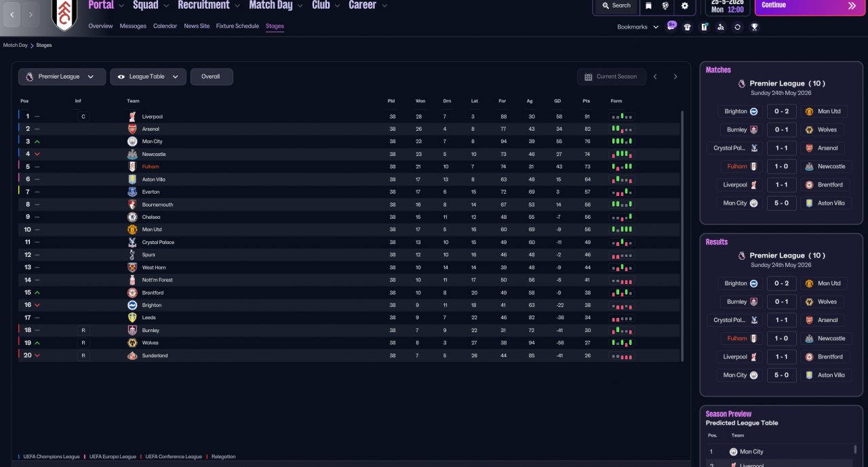
Task: Open the League Table view dropdown
Action: (x=148, y=77)
